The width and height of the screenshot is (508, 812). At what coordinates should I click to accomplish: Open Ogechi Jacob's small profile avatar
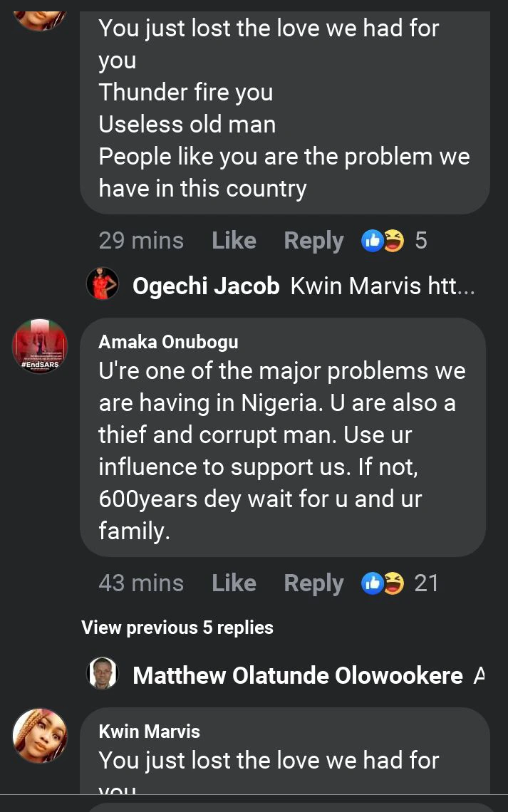102,286
